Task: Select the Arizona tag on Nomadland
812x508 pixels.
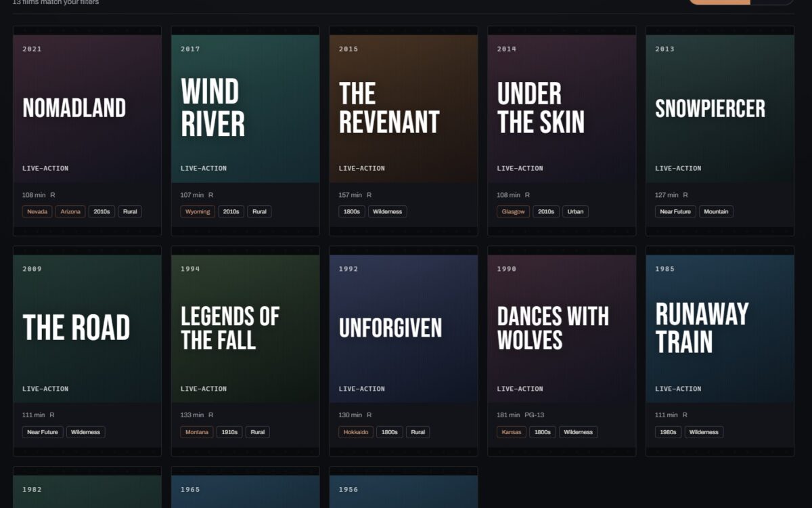Action: click(70, 211)
